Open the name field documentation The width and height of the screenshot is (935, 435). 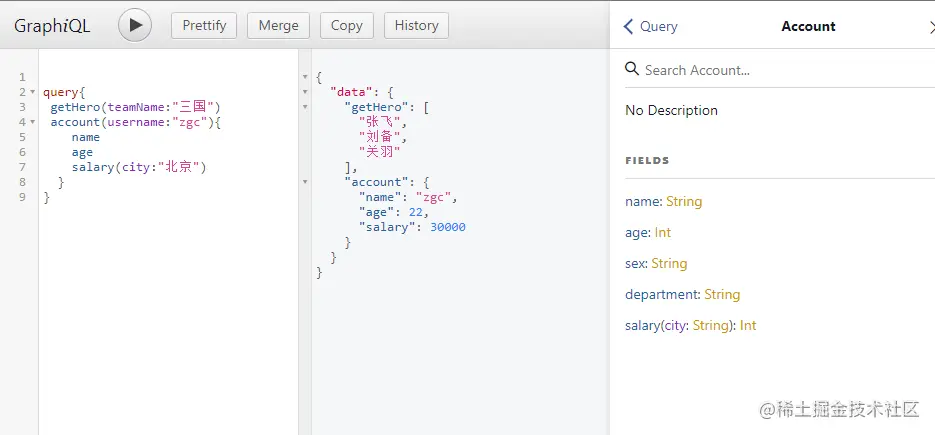pos(642,202)
